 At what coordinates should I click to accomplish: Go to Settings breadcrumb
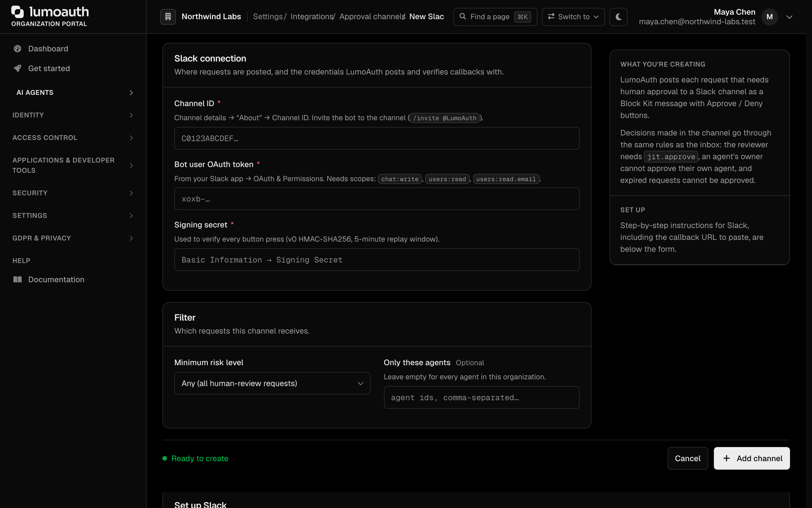(267, 16)
